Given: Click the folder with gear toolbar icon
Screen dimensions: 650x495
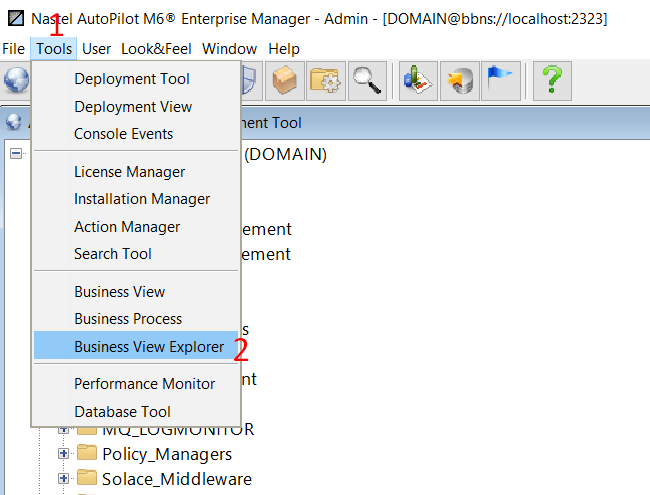Looking at the screenshot, I should 326,81.
